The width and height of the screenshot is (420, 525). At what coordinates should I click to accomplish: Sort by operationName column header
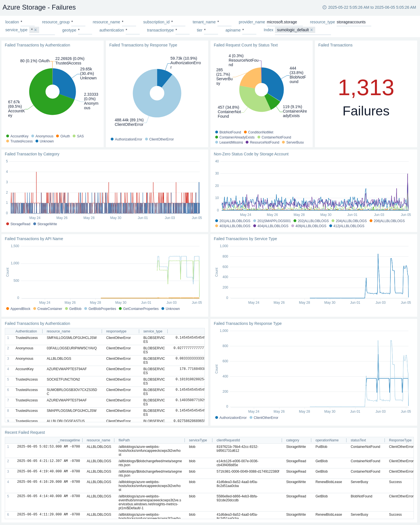point(327,440)
